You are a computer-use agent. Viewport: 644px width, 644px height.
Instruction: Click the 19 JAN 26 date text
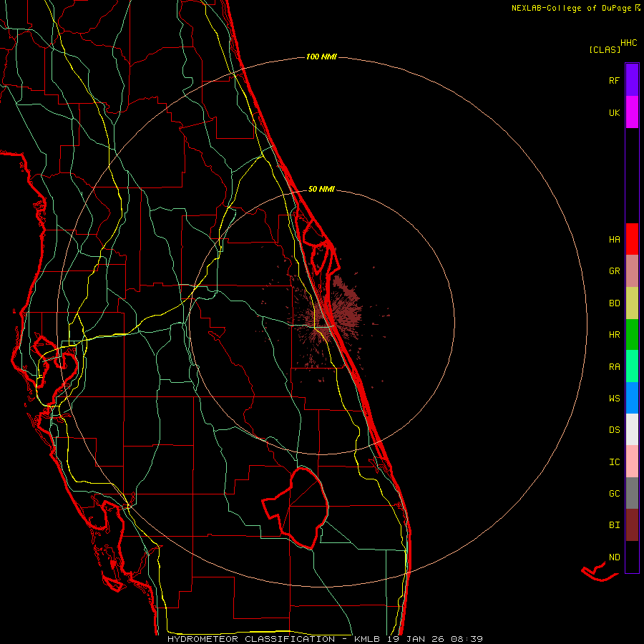416,639
